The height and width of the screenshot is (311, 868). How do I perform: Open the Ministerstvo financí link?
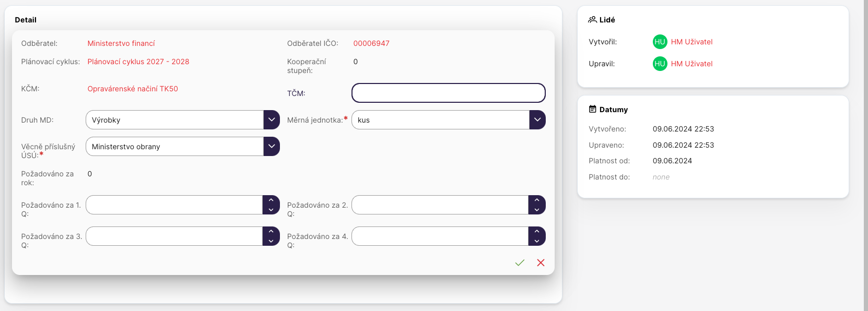[121, 43]
